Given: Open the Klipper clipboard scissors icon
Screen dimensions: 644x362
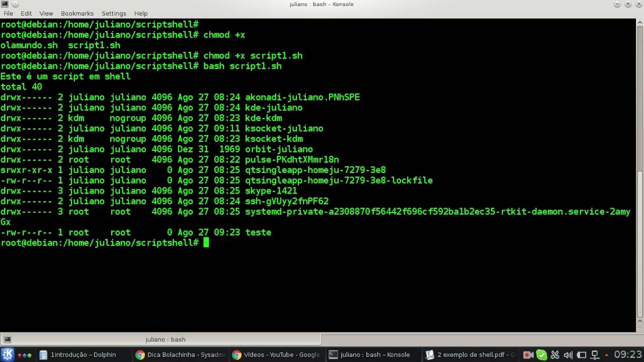Looking at the screenshot, I should [555, 355].
